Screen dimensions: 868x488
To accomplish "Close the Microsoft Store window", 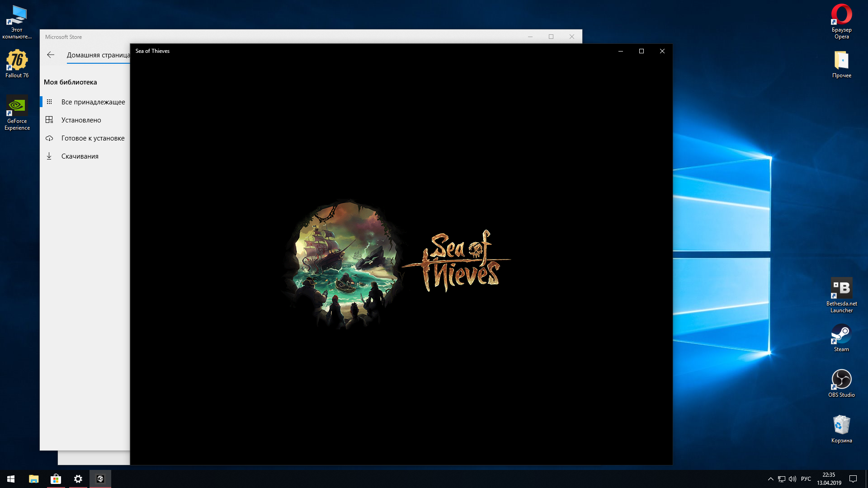I will point(572,37).
